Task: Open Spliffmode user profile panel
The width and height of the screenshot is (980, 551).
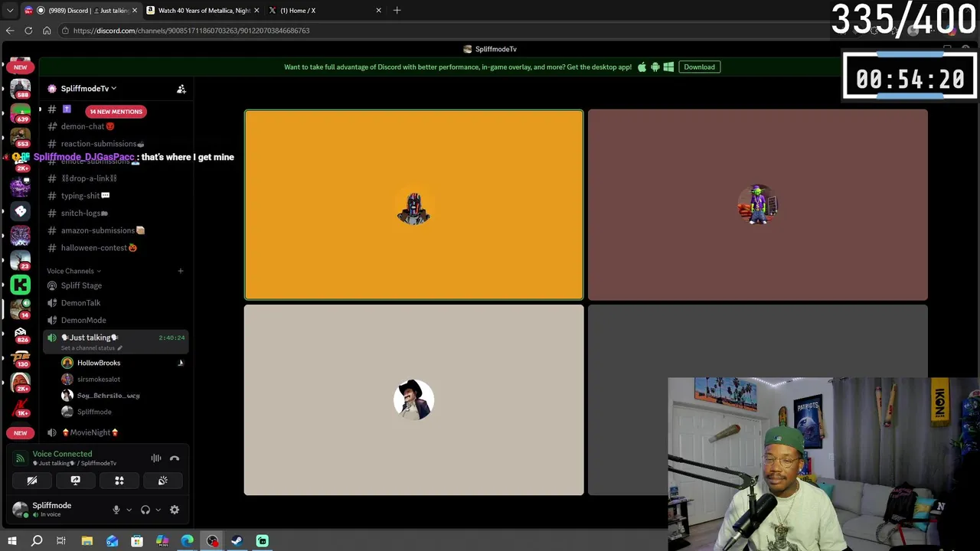Action: [54, 510]
